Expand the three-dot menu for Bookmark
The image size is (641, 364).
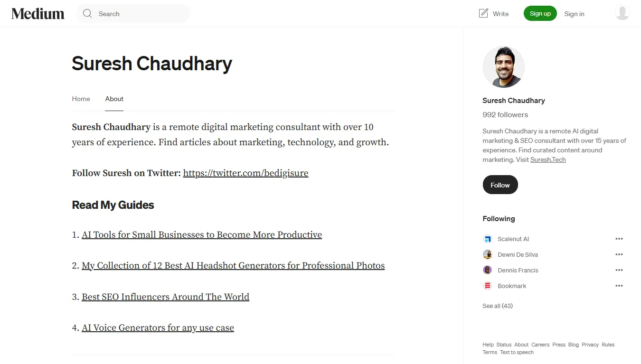tap(619, 286)
